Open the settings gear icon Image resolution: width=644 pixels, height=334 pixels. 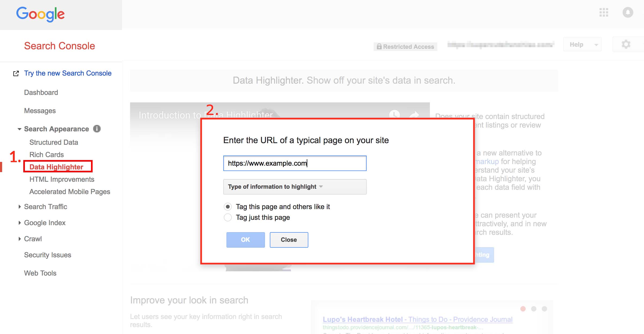pyautogui.click(x=626, y=44)
